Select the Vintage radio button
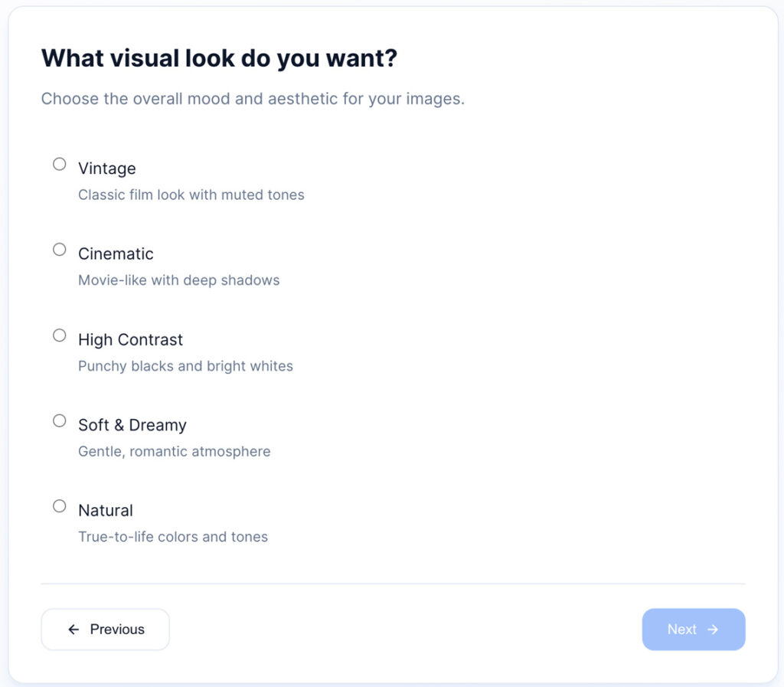The height and width of the screenshot is (687, 784). coord(60,164)
